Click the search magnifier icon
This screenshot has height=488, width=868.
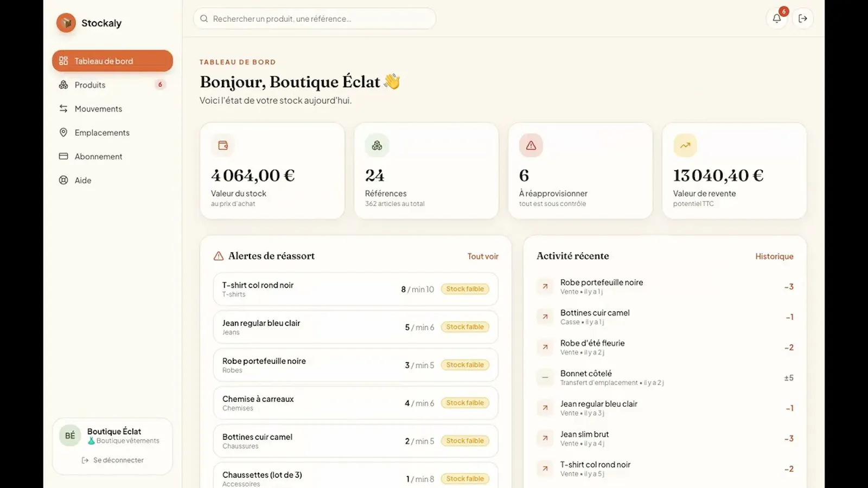tap(204, 18)
